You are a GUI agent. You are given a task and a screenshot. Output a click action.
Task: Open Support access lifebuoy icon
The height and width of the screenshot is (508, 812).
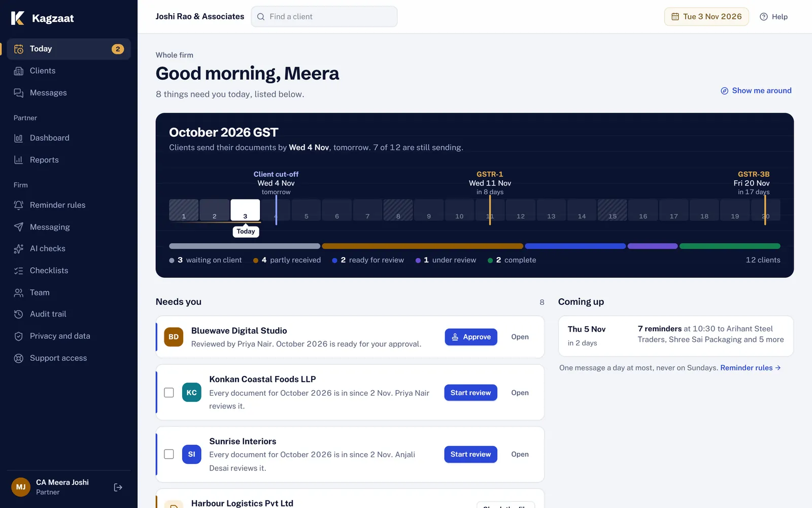pyautogui.click(x=19, y=358)
